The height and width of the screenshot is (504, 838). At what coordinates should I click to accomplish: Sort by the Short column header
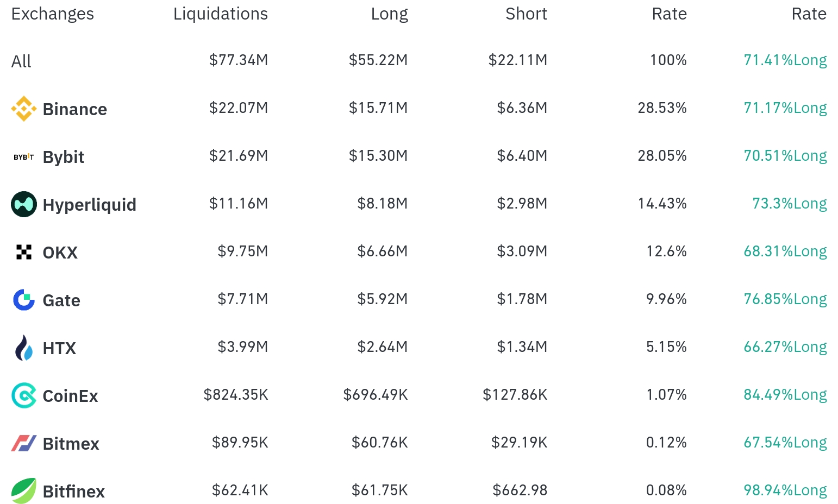(526, 14)
